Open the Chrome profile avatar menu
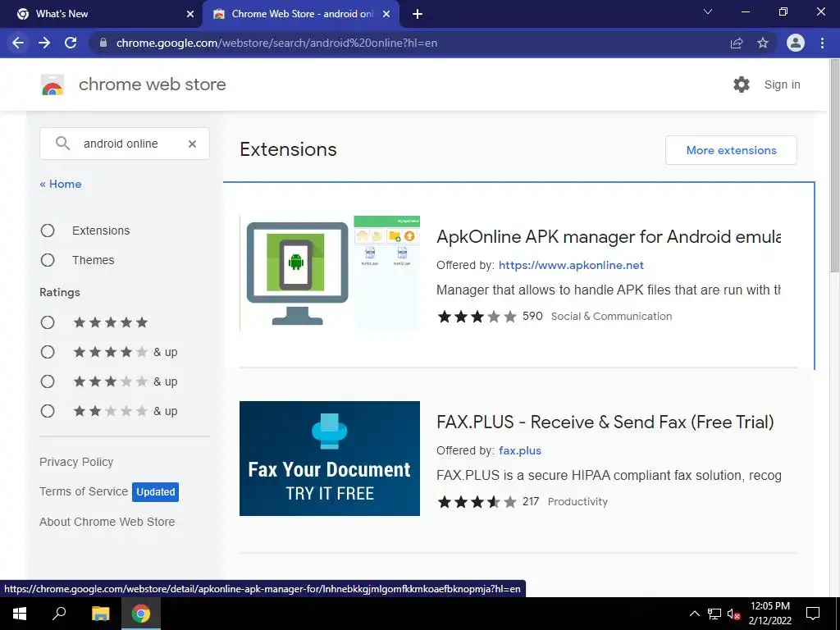The width and height of the screenshot is (840, 630). 796,43
